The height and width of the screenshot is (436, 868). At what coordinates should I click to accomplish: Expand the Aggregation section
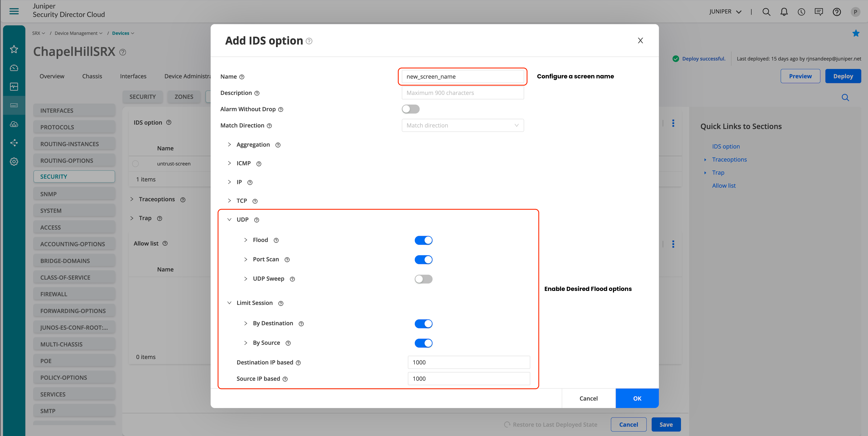(x=229, y=145)
